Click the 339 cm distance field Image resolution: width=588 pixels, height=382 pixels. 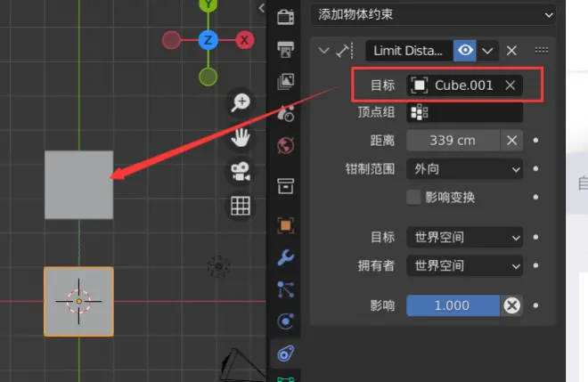(453, 141)
